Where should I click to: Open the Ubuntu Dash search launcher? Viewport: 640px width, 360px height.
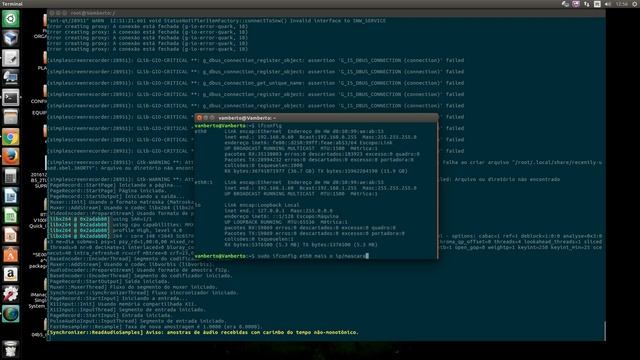tap(11, 19)
